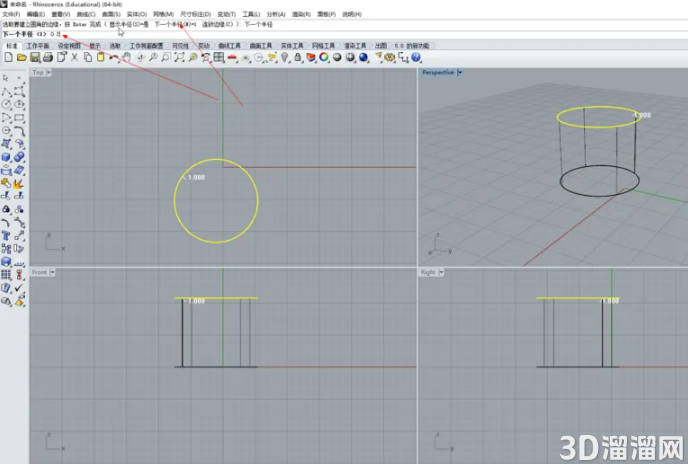
Task: Expand the Perspective viewport menu arrow
Action: point(459,72)
